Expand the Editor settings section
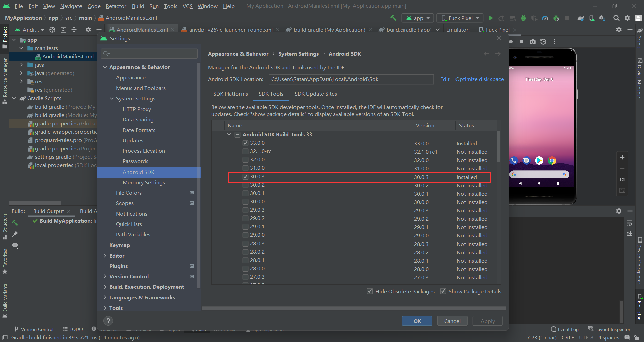 coord(105,256)
